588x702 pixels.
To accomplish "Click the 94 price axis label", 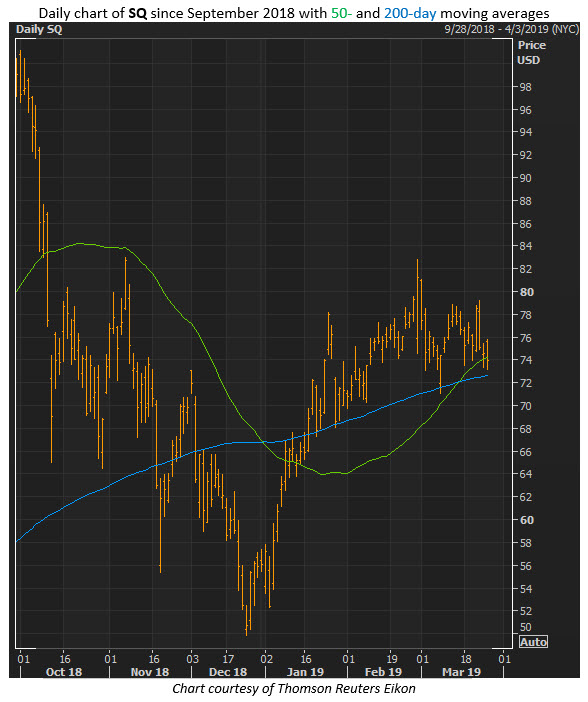I will [525, 132].
